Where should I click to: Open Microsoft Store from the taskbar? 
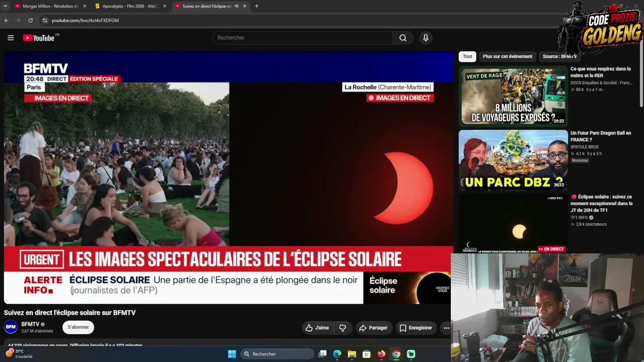point(367,354)
